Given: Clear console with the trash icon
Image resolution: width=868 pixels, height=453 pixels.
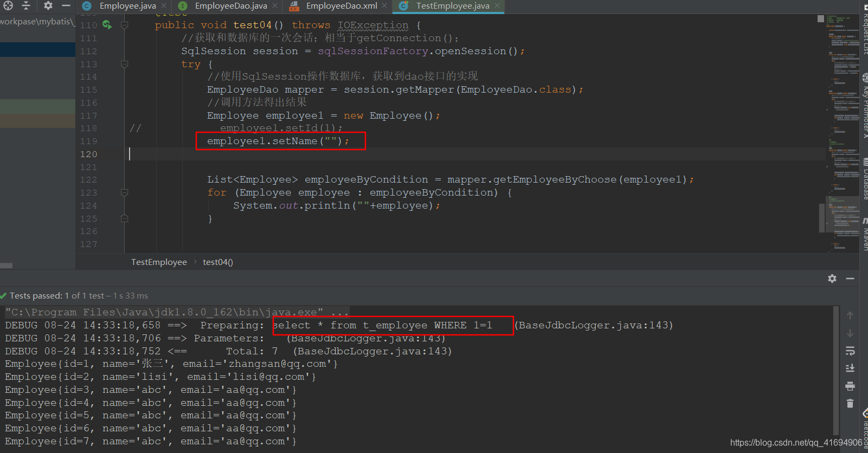Looking at the screenshot, I should pos(850,404).
